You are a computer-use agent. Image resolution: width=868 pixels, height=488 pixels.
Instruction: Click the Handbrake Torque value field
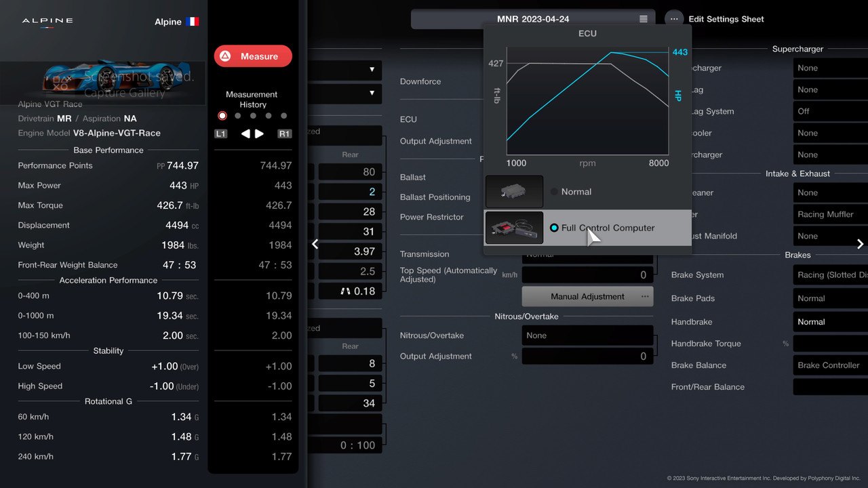[831, 344]
